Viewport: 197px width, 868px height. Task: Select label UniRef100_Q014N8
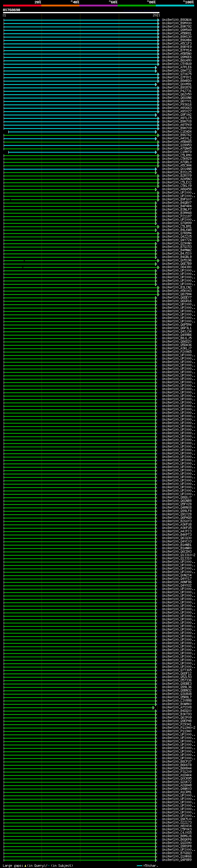(177, 169)
